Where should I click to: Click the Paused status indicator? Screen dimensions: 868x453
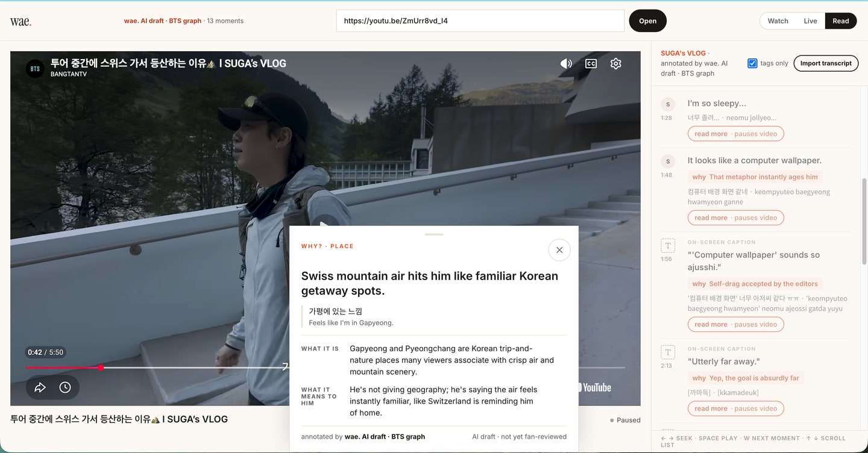[625, 420]
